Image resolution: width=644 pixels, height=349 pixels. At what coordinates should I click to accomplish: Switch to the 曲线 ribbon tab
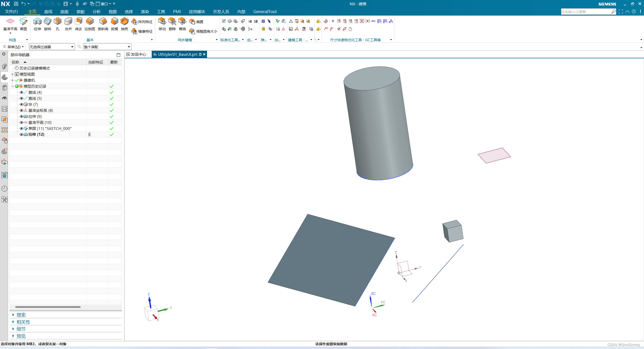tap(48, 12)
